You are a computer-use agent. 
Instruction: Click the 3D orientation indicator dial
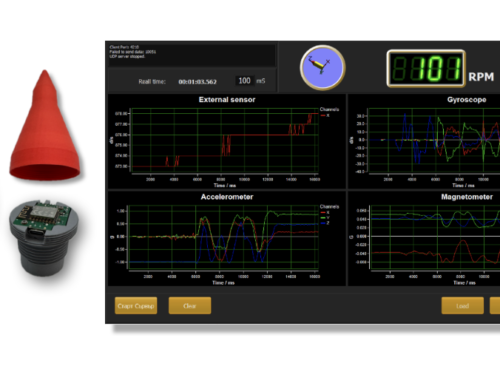point(322,68)
